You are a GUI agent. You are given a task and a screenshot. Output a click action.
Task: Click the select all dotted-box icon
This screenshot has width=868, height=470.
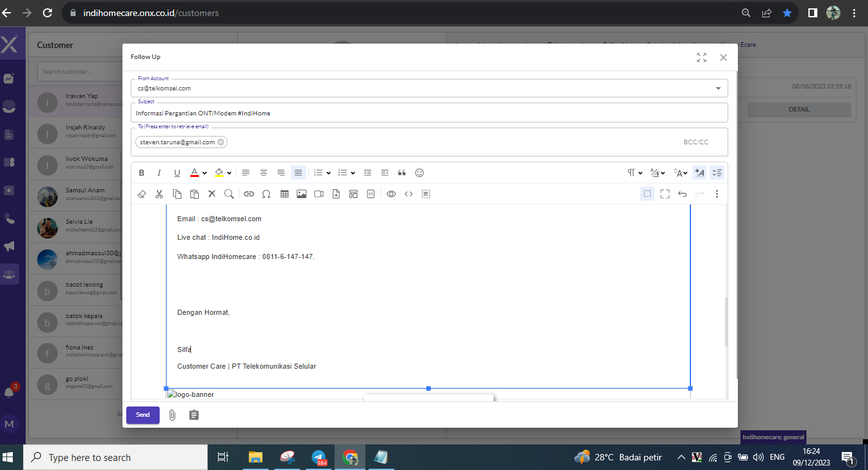pyautogui.click(x=426, y=194)
